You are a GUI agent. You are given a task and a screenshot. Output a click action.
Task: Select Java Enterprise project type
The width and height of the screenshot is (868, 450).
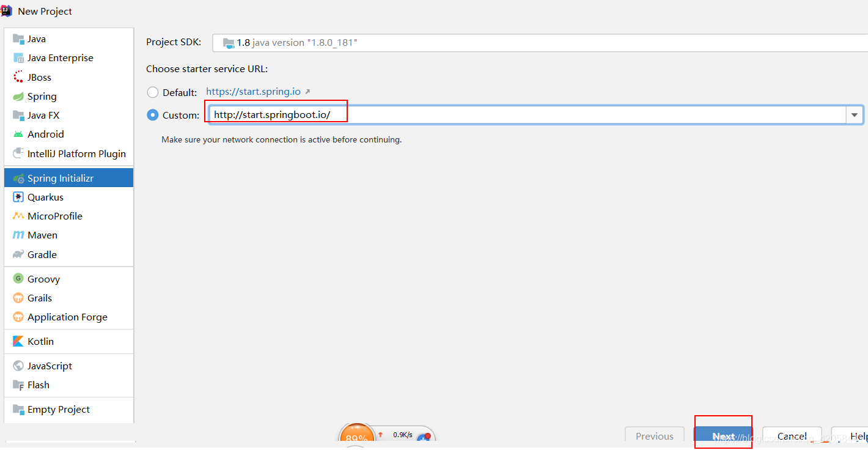click(x=68, y=58)
